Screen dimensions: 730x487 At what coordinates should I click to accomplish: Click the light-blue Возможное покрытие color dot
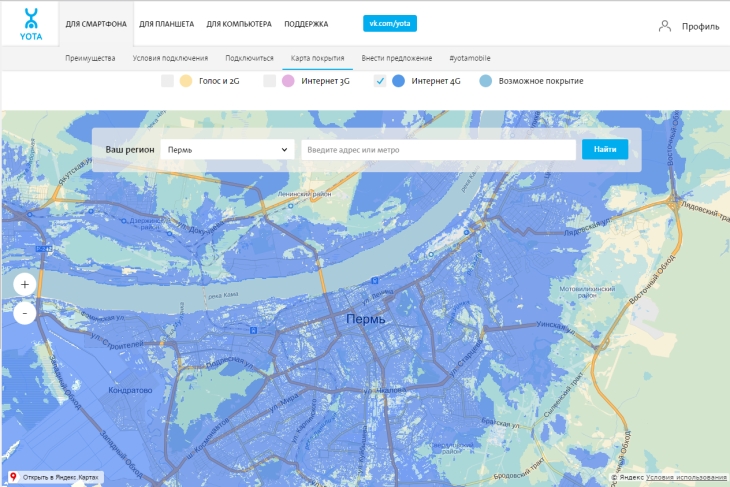[x=486, y=81]
